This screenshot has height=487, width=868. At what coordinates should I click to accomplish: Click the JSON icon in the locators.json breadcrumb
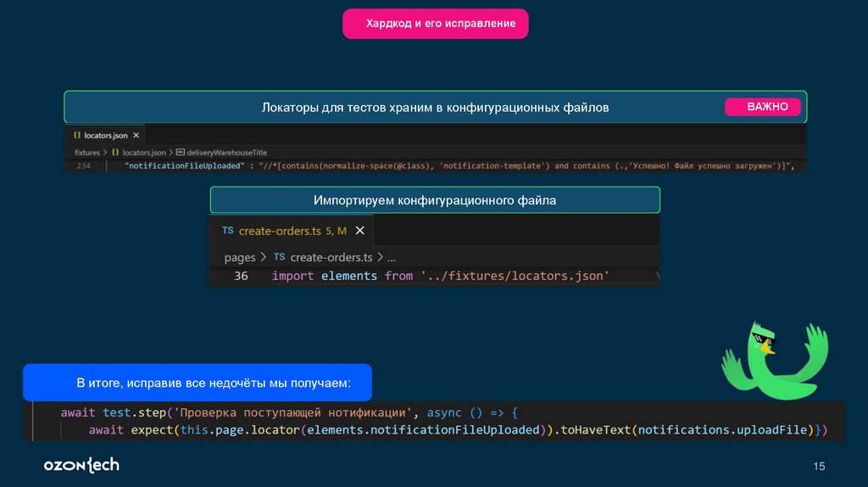point(114,152)
